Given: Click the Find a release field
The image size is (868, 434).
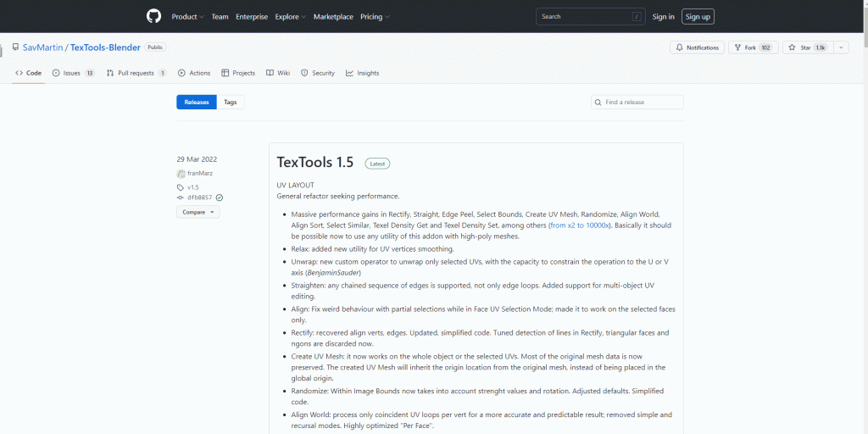Looking at the screenshot, I should 641,102.
